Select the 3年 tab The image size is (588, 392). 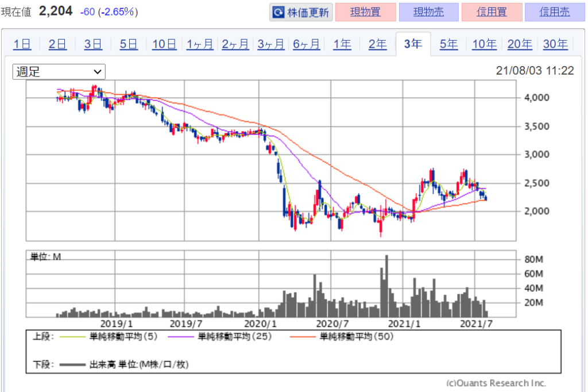point(413,44)
